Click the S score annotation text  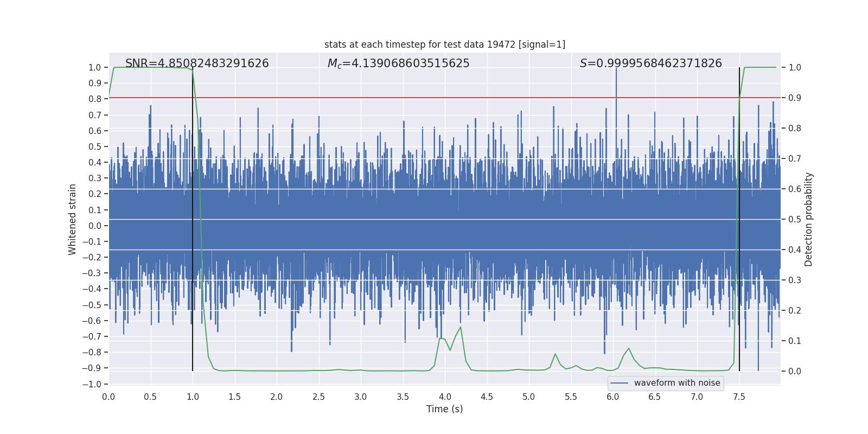coord(650,63)
